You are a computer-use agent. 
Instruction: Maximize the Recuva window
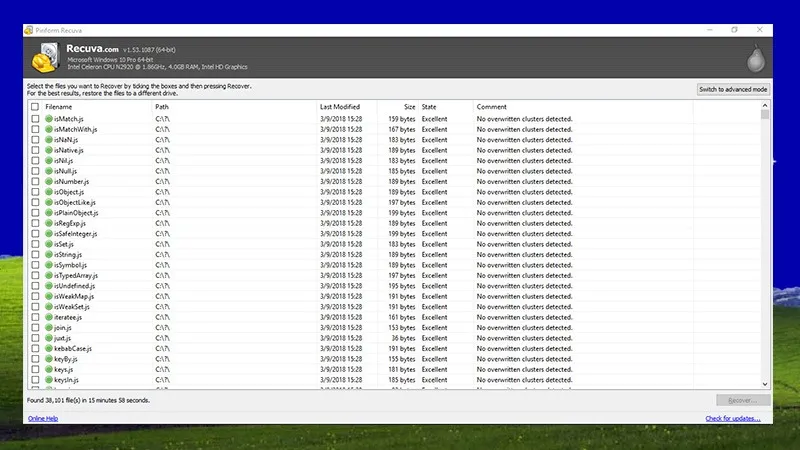(734, 30)
